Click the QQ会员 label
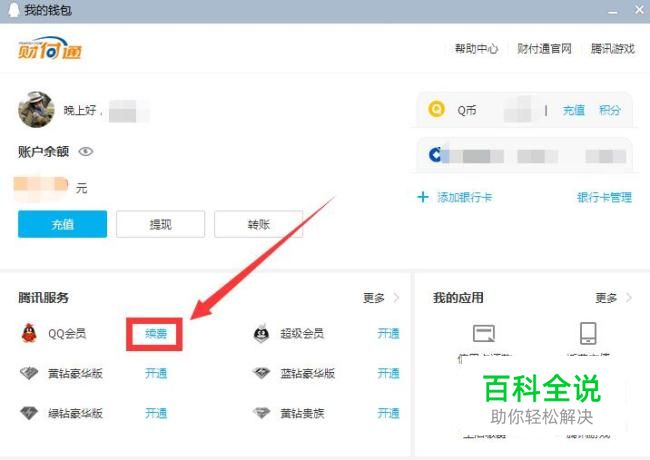The width and height of the screenshot is (650, 460). pos(67,334)
